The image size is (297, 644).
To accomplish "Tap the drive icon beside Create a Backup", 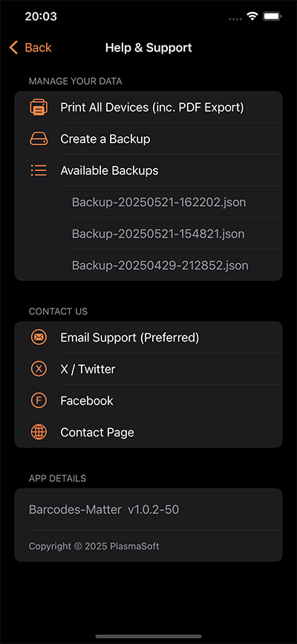I will 39,139.
